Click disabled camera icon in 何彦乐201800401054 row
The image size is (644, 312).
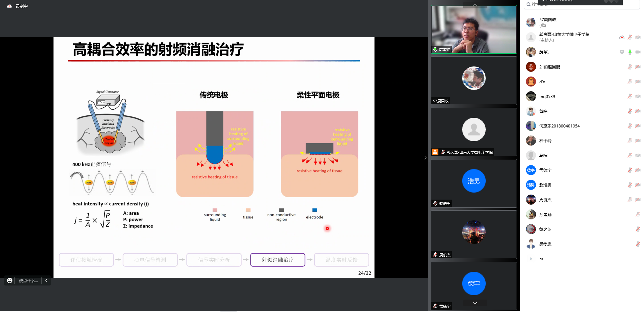tap(638, 126)
